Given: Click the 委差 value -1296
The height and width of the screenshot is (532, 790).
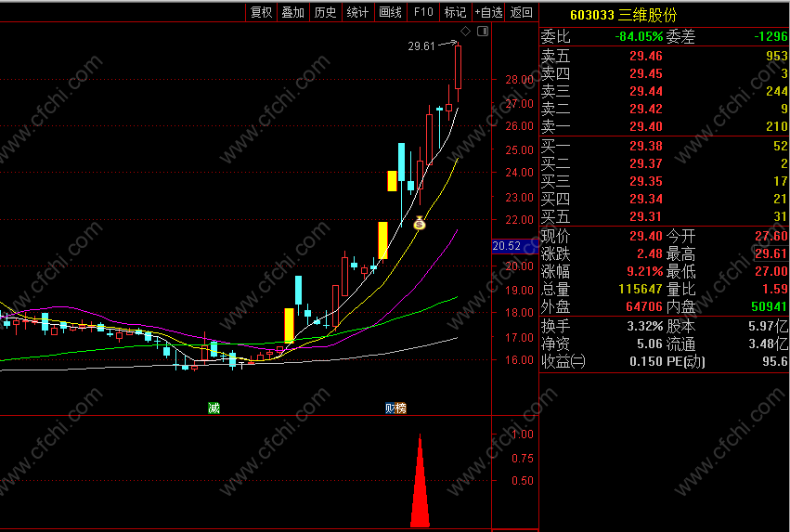Looking at the screenshot, I should [771, 36].
